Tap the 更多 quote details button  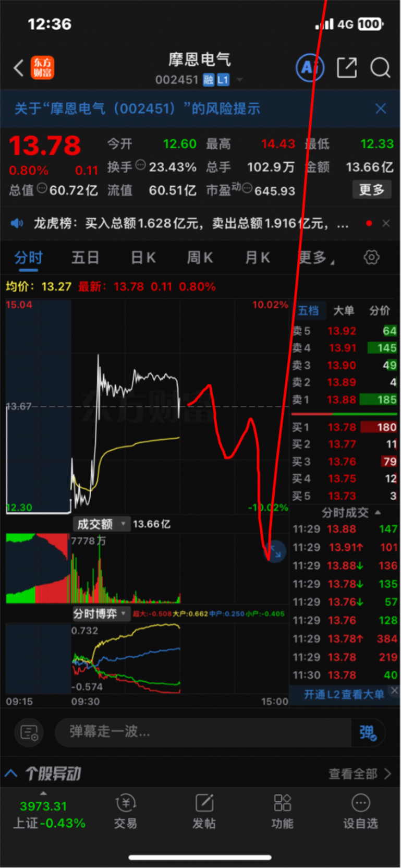pyautogui.click(x=372, y=189)
